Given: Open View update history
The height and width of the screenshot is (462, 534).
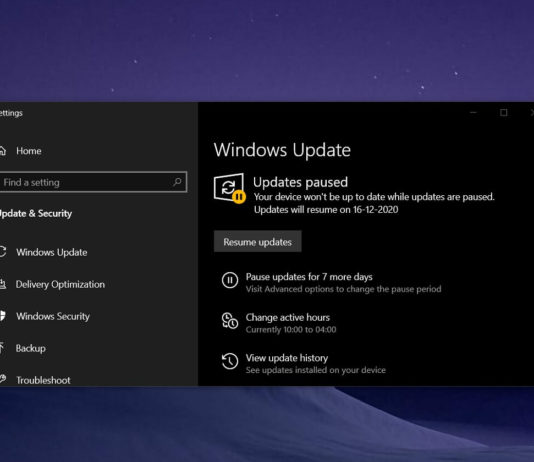Looking at the screenshot, I should coord(287,358).
